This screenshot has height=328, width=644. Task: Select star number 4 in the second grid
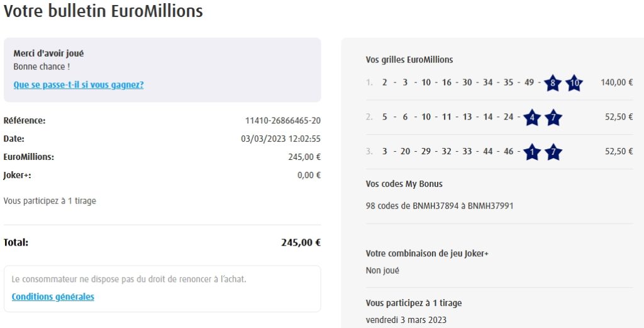(532, 117)
